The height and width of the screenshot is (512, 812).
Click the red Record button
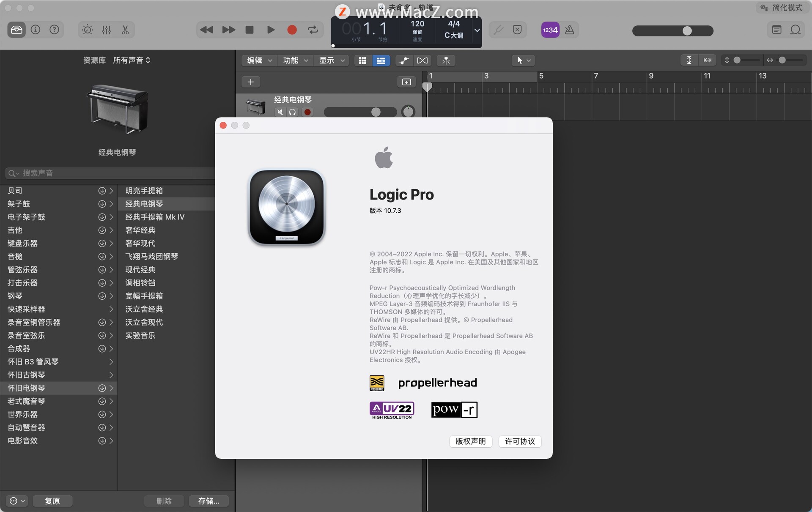[x=292, y=30]
